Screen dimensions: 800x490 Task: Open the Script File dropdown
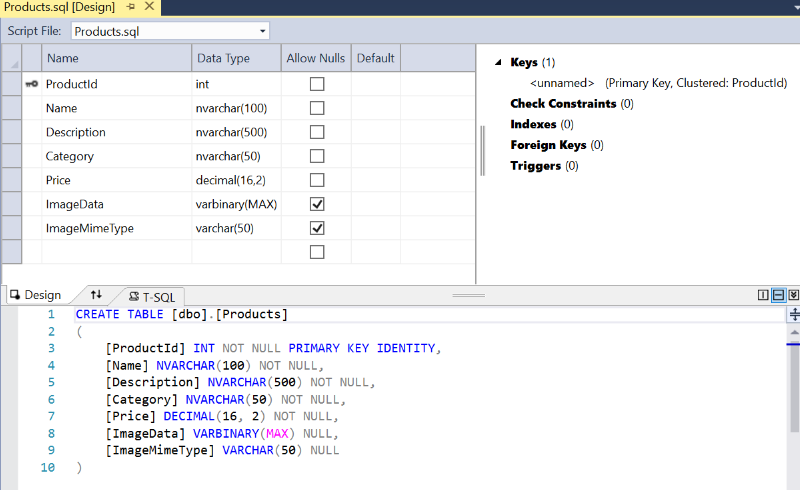pos(262,31)
